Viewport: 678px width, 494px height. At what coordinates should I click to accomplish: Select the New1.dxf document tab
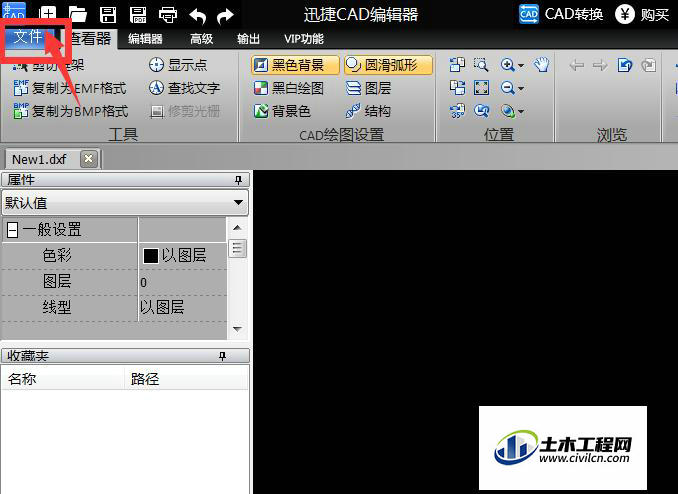pyautogui.click(x=39, y=159)
